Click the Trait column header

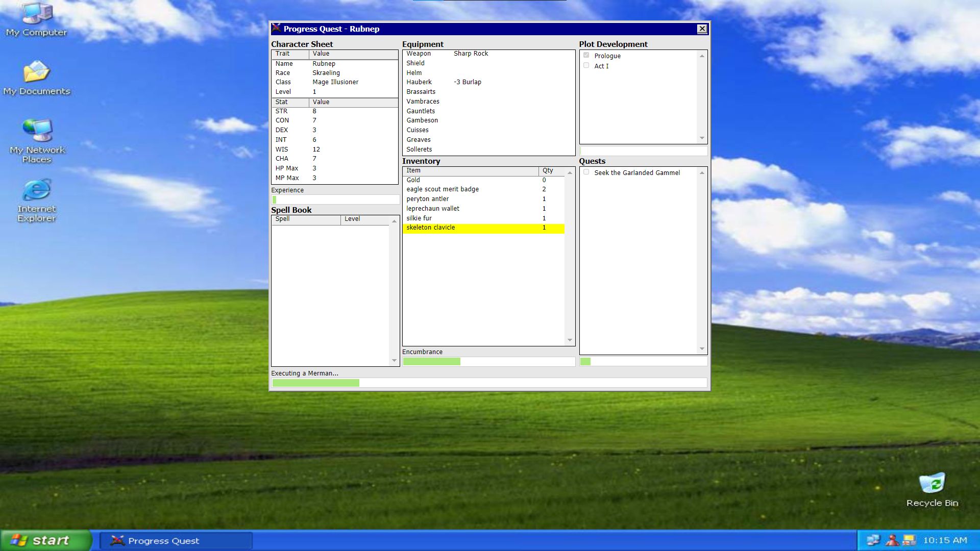click(x=290, y=54)
